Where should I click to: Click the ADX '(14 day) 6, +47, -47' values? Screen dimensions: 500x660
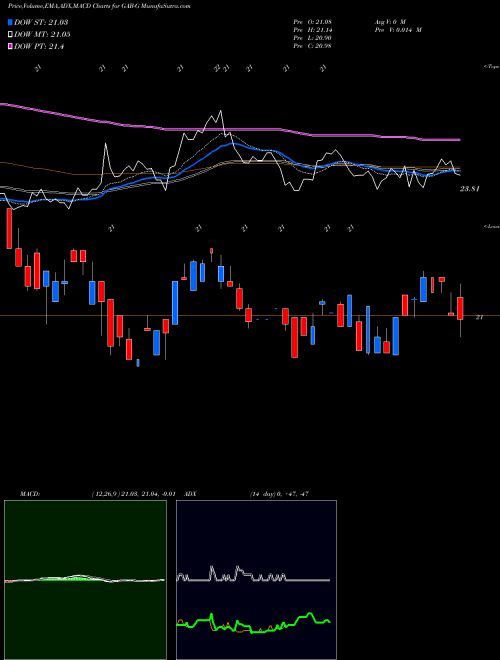[x=279, y=494]
